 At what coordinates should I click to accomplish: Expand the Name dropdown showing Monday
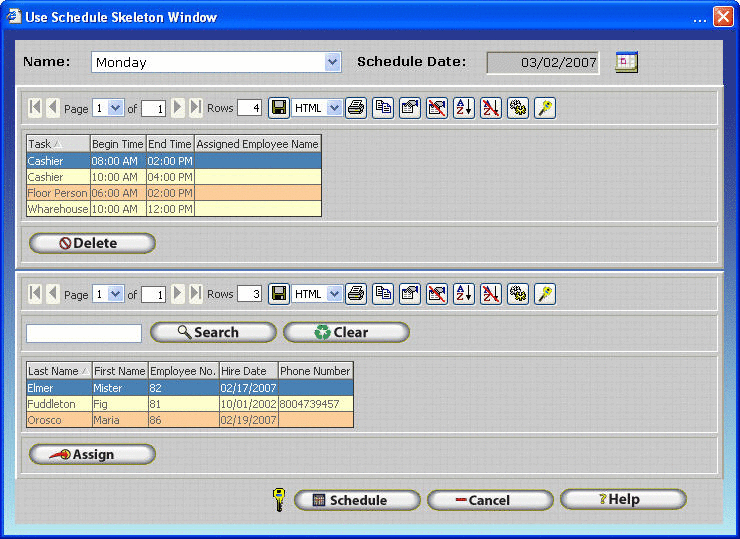(333, 62)
